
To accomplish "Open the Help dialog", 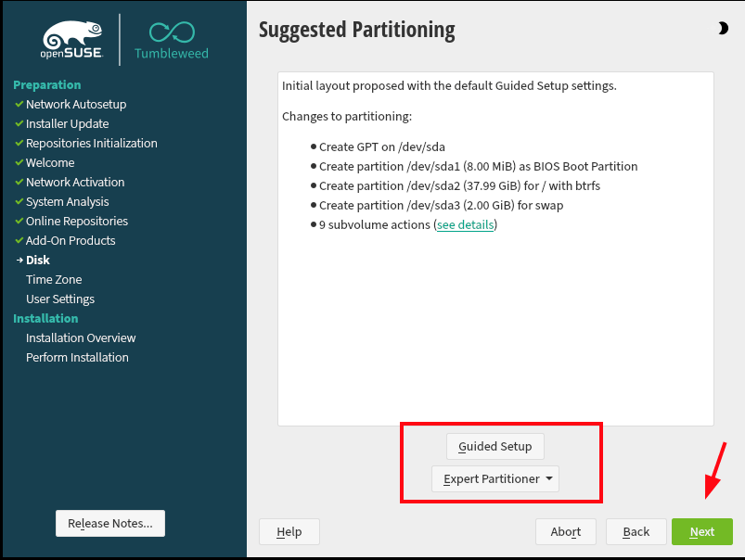I will [289, 531].
